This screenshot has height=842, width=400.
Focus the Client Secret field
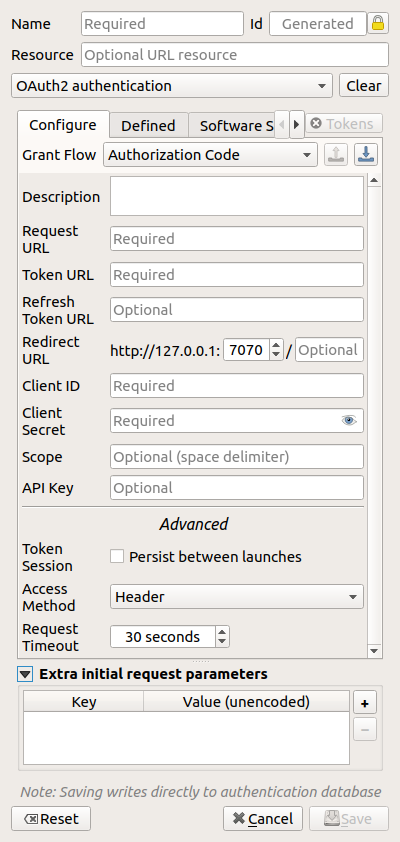click(x=237, y=420)
